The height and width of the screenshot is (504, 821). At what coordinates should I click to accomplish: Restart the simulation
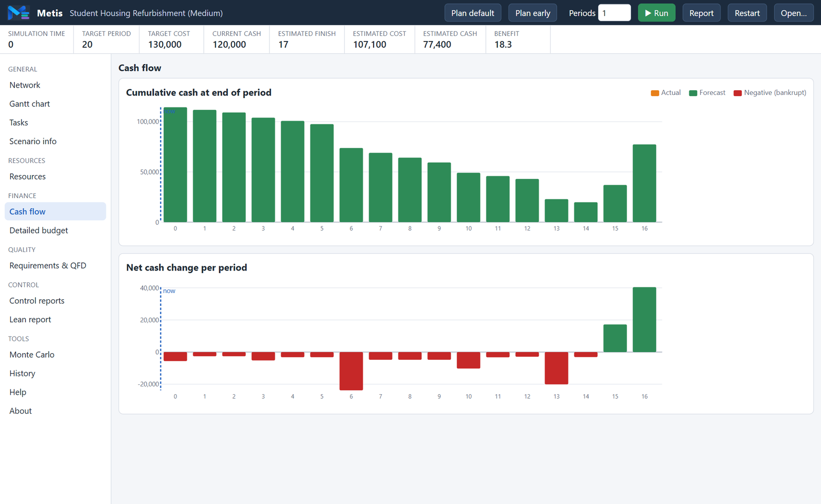pyautogui.click(x=747, y=13)
